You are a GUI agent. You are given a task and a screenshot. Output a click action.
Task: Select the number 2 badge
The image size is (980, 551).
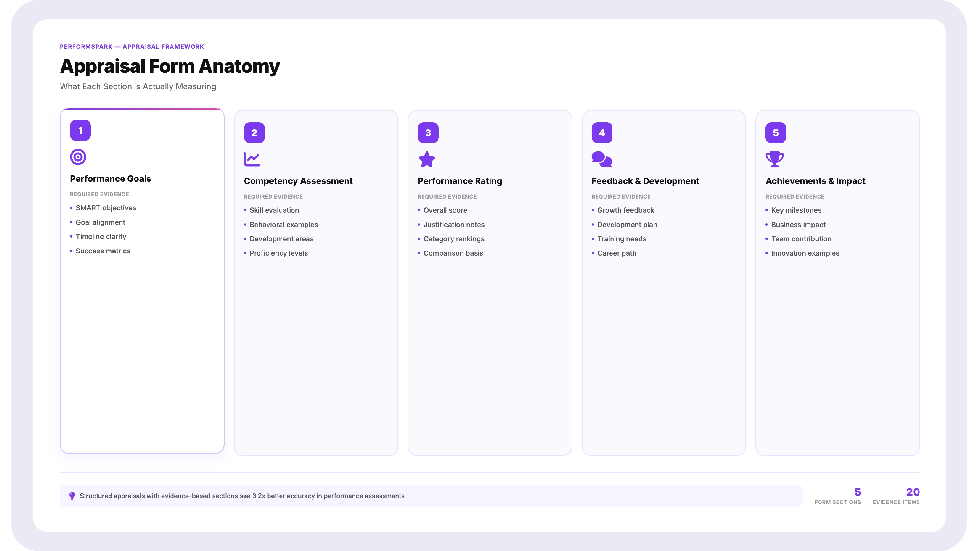tap(254, 133)
